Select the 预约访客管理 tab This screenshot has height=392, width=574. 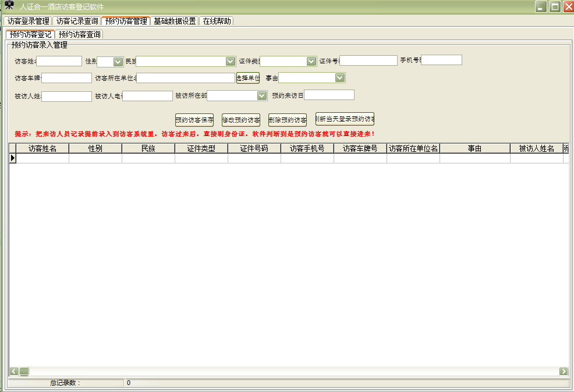point(126,21)
